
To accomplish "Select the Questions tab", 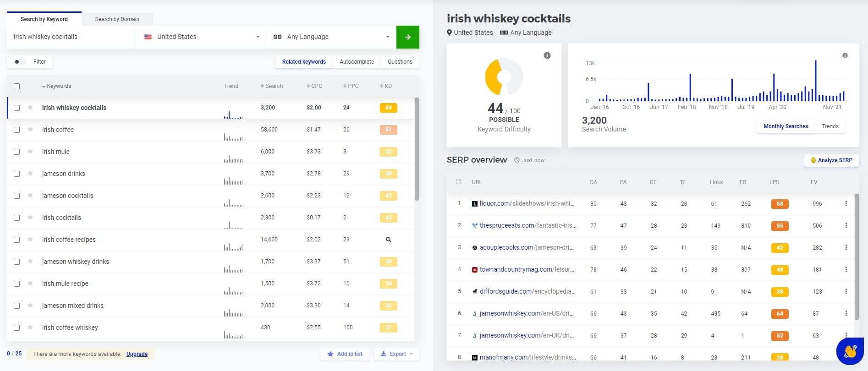I will pyautogui.click(x=400, y=62).
